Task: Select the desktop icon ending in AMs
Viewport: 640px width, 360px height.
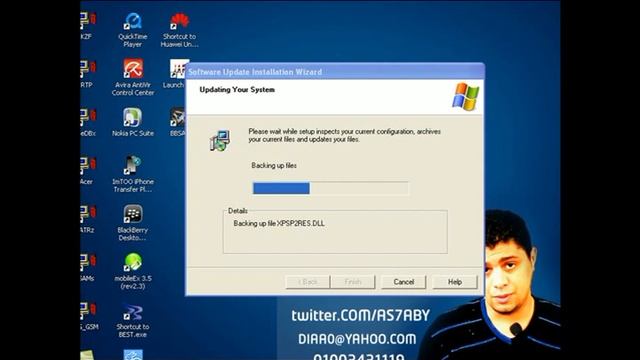Action: coord(87,268)
